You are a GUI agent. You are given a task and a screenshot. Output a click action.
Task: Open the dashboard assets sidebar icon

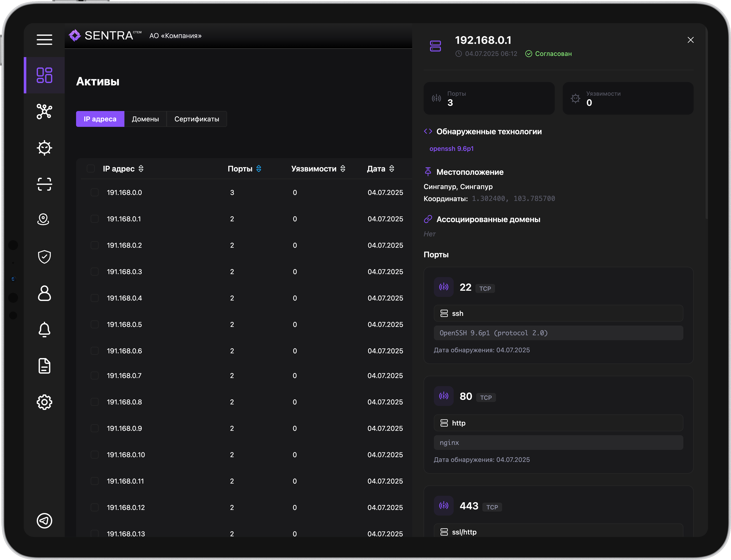[44, 75]
